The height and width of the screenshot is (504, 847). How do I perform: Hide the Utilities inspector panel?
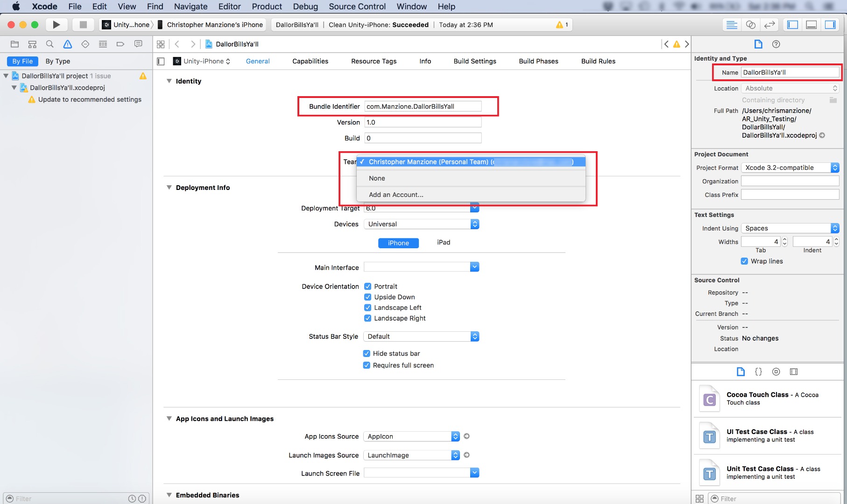point(830,25)
